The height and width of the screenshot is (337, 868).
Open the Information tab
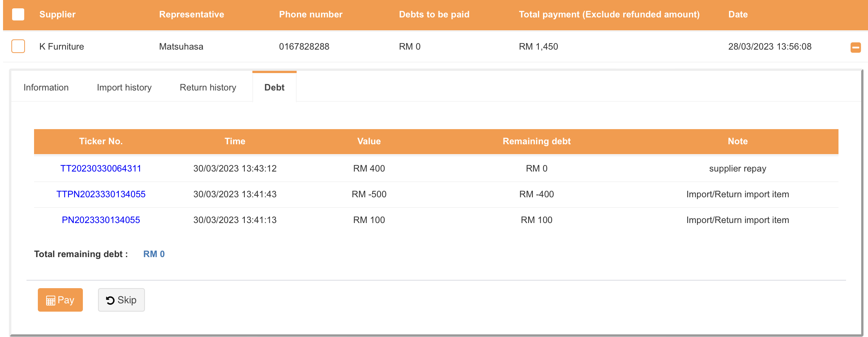[46, 87]
